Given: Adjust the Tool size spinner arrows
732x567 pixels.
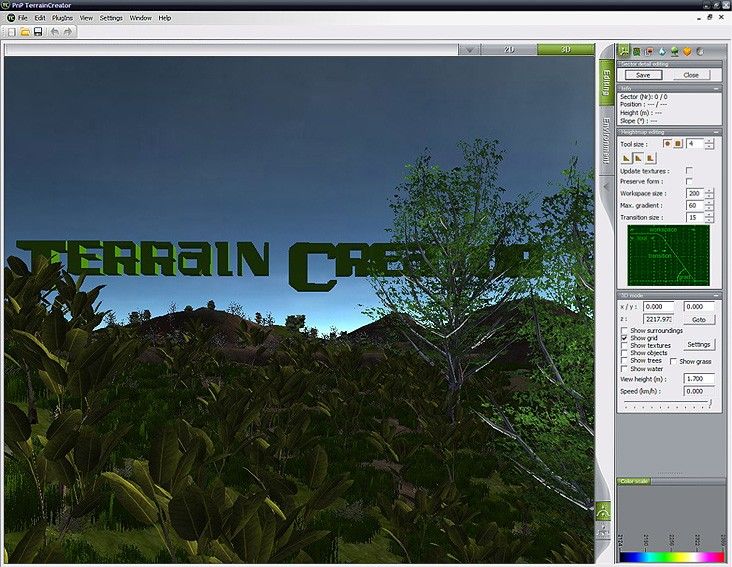Looking at the screenshot, I should tap(709, 144).
